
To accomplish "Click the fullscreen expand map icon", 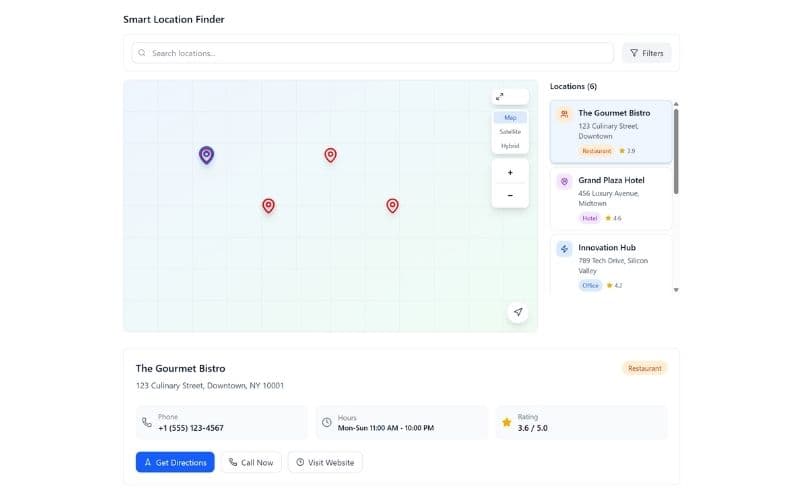I will pos(500,97).
